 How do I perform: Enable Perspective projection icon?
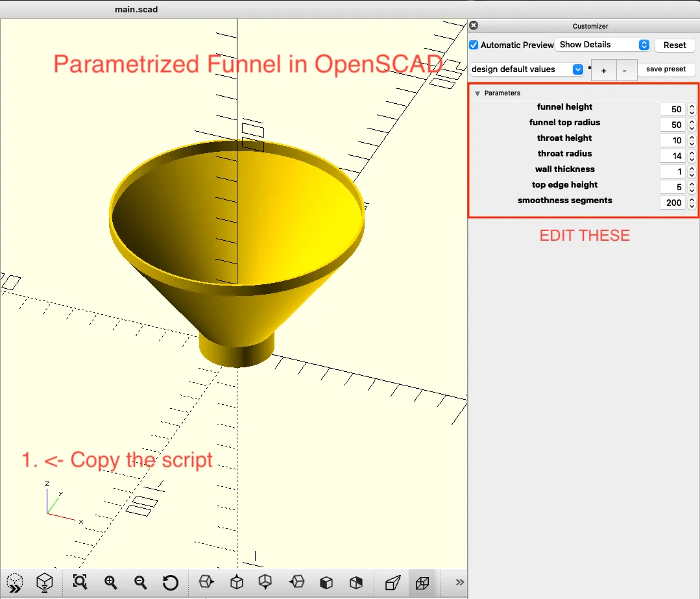pyautogui.click(x=393, y=583)
